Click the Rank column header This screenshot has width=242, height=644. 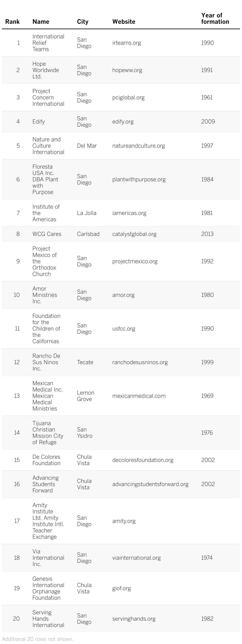pos(12,22)
